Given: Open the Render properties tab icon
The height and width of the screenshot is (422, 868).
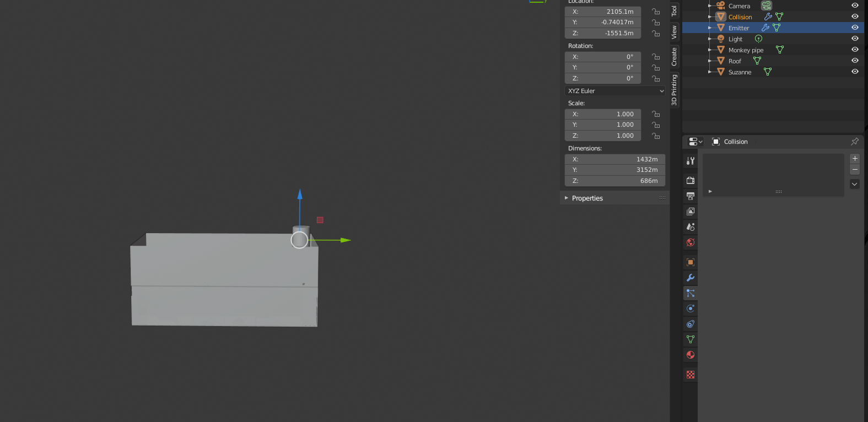Looking at the screenshot, I should 691,180.
